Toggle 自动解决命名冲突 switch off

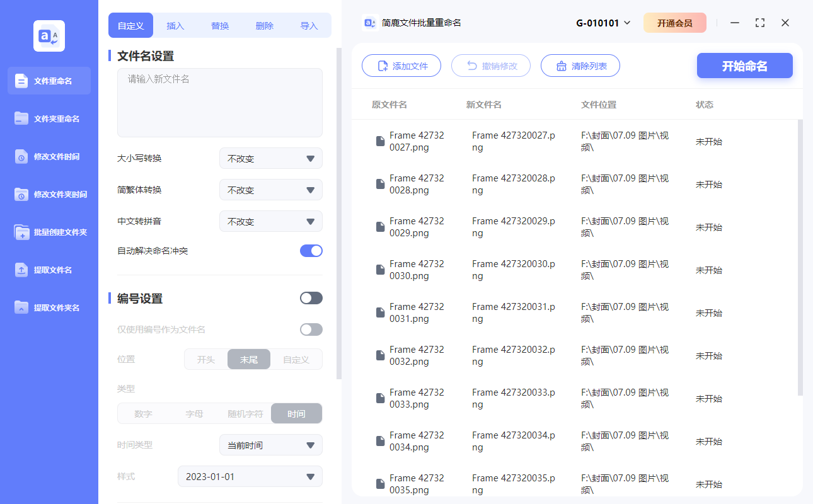(x=311, y=251)
